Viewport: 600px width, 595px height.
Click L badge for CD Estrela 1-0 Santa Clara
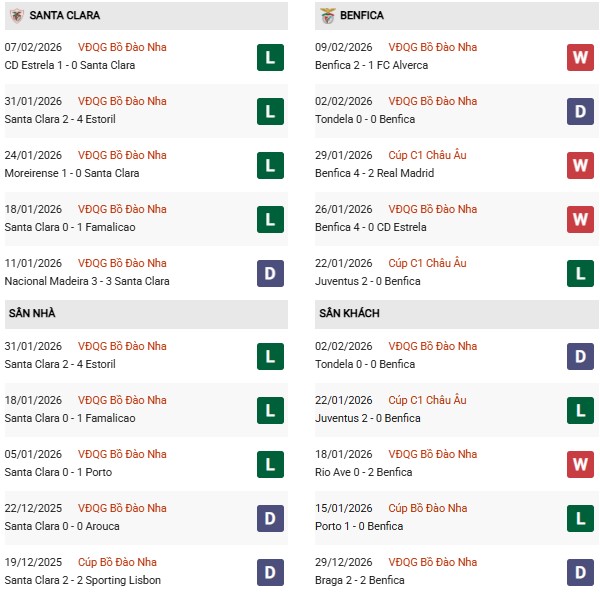(x=270, y=57)
